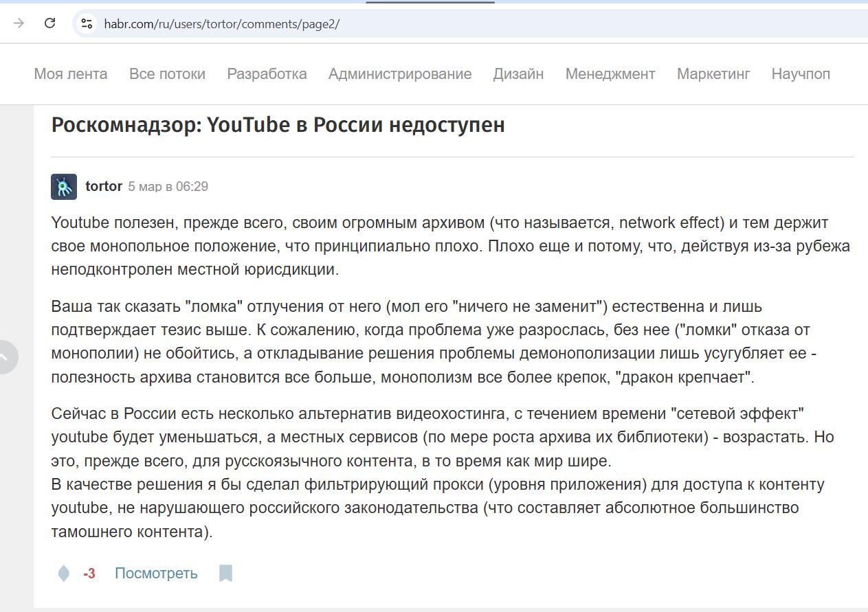Screen dimensions: 868x612
Task: Click the tortor user avatar
Action: click(x=64, y=186)
